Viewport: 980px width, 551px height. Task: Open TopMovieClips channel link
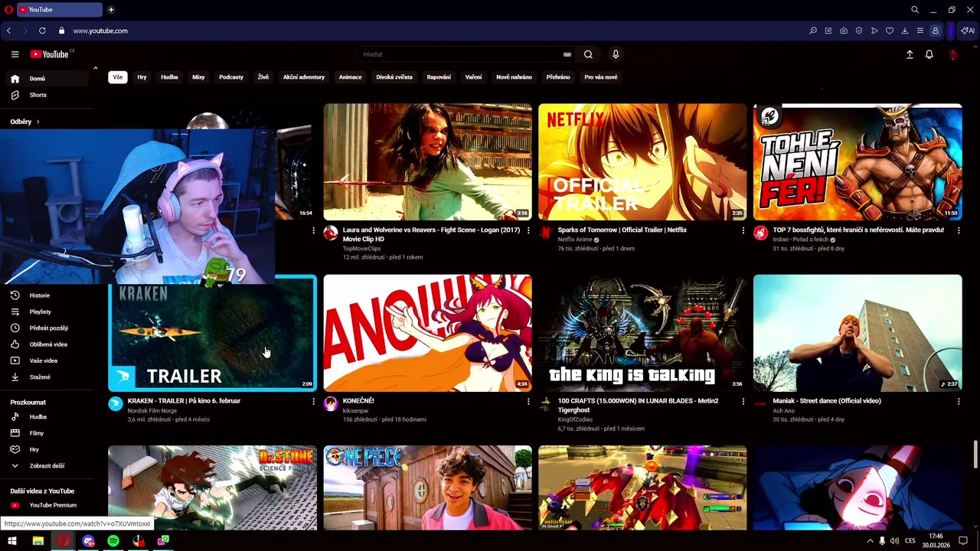(x=361, y=249)
